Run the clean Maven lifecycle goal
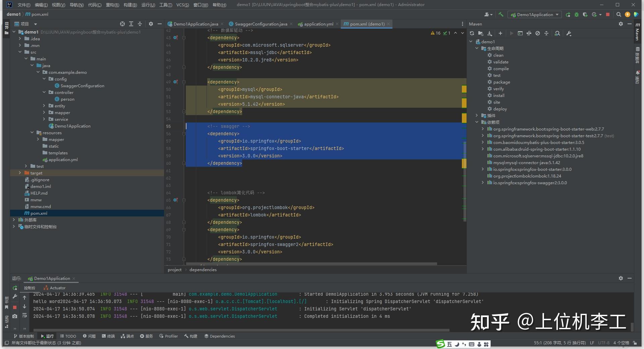 [498, 55]
